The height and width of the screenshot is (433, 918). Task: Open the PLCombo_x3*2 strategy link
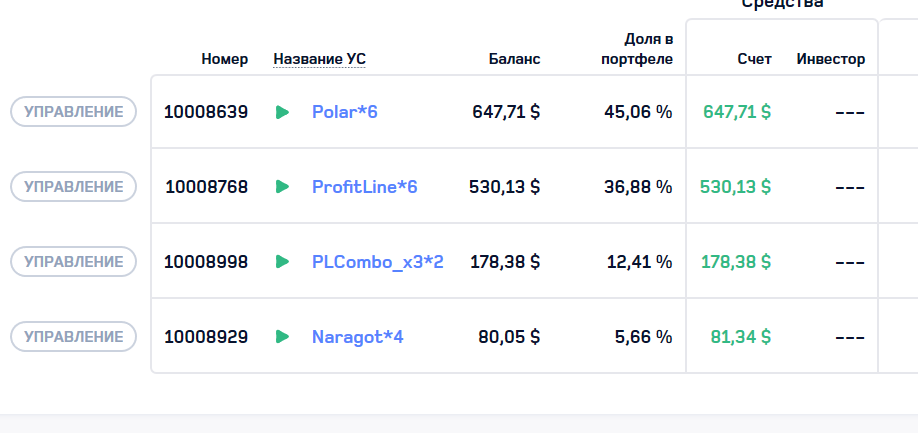[377, 262]
